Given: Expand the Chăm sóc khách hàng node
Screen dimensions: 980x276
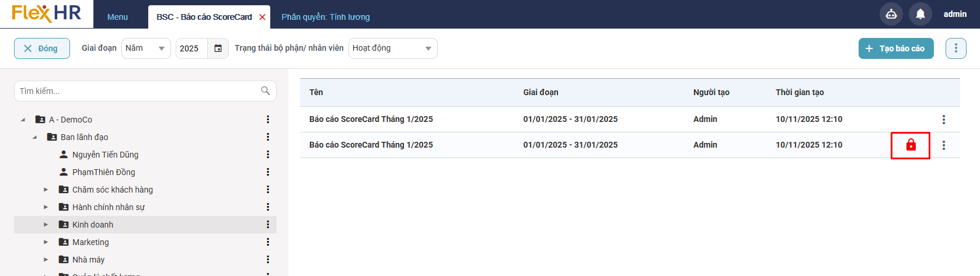Looking at the screenshot, I should [46, 190].
